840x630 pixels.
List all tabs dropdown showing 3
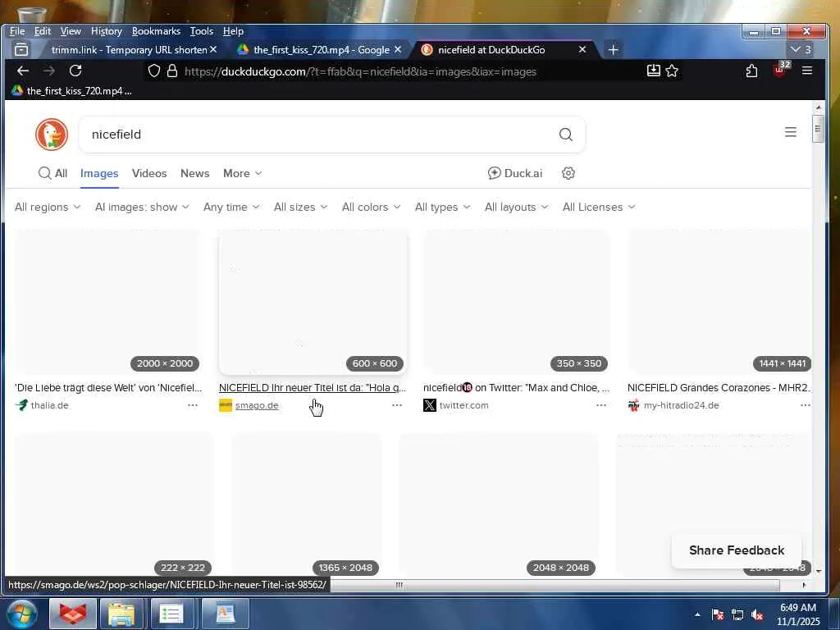pos(801,49)
